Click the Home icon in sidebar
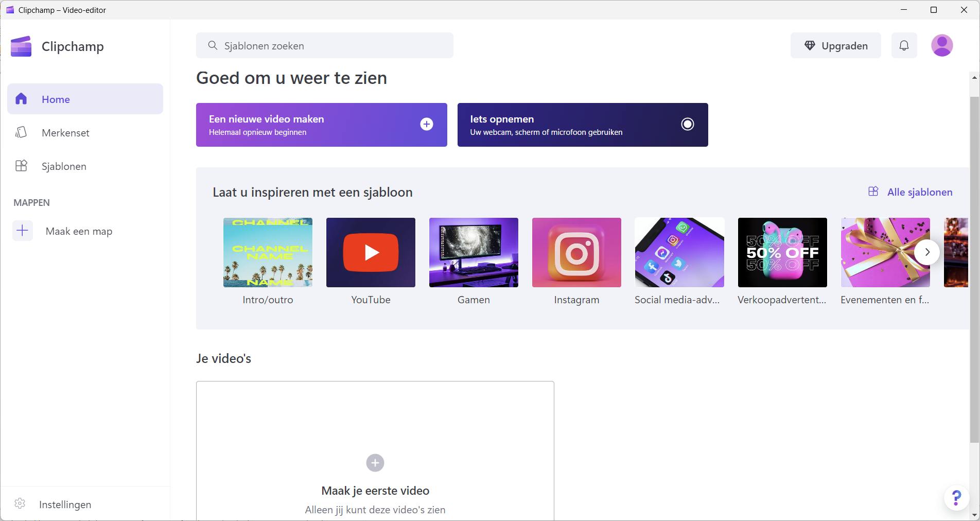 (x=21, y=99)
